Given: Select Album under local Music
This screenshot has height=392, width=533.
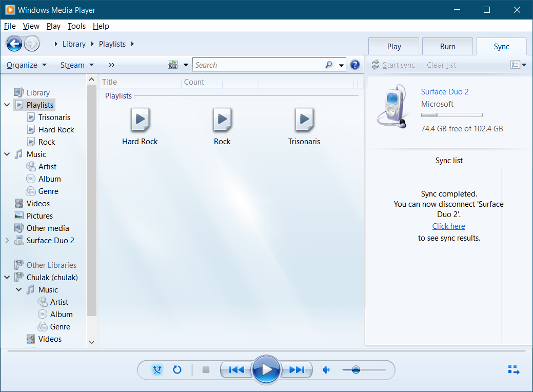Looking at the screenshot, I should [x=44, y=179].
